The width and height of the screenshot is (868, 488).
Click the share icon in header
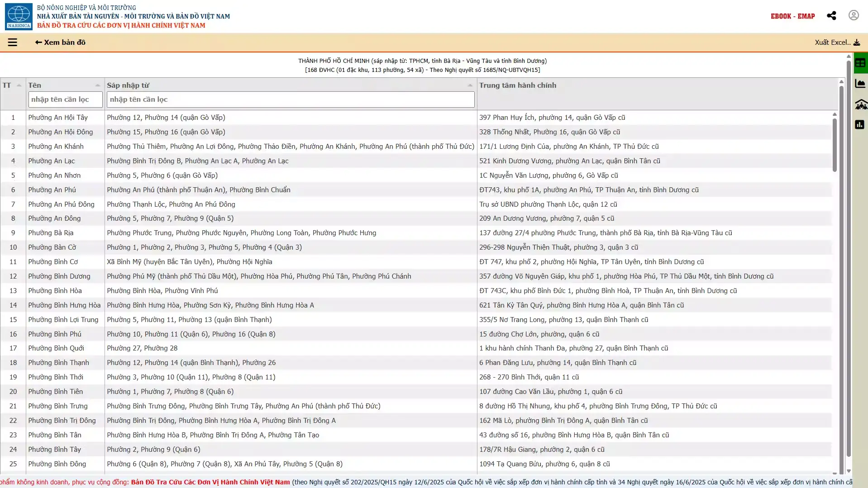pos(831,16)
